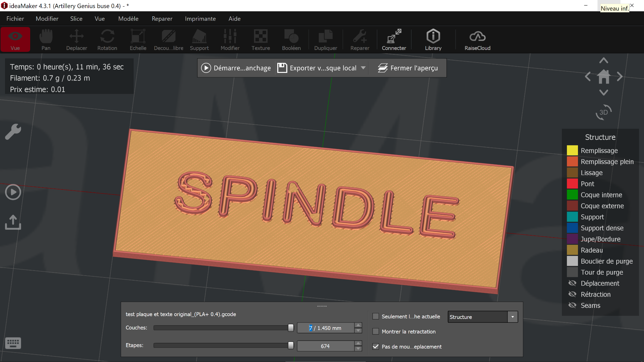Expand the Exporter dropdown arrow

(363, 68)
